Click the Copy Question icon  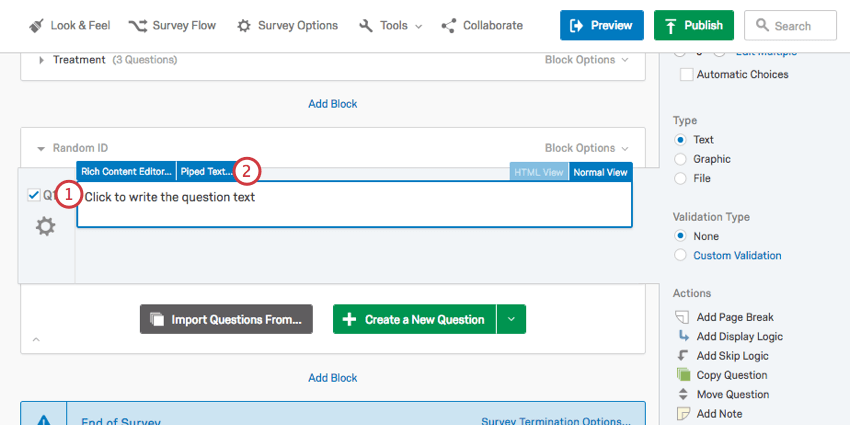[684, 375]
